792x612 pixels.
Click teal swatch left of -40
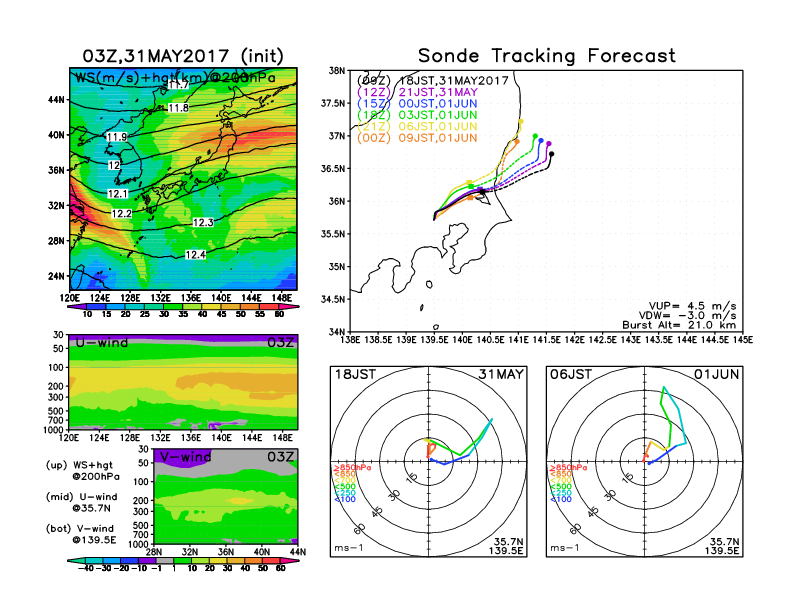tap(77, 560)
